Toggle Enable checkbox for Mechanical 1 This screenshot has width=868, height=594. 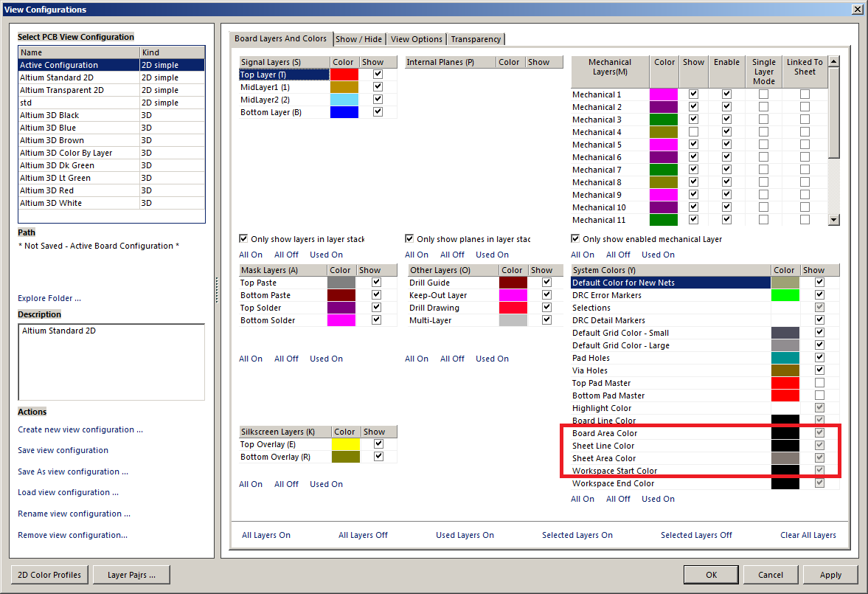coord(727,94)
